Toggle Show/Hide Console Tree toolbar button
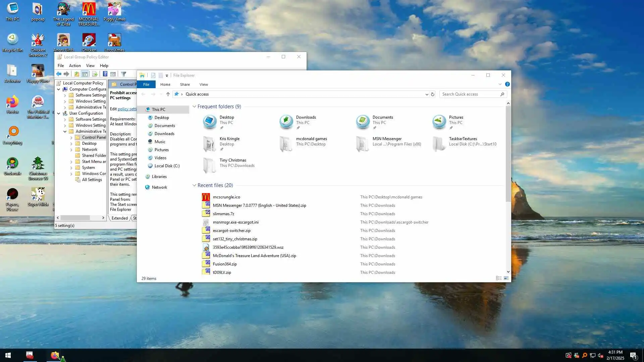This screenshot has width=644, height=362. pyautogui.click(x=85, y=74)
